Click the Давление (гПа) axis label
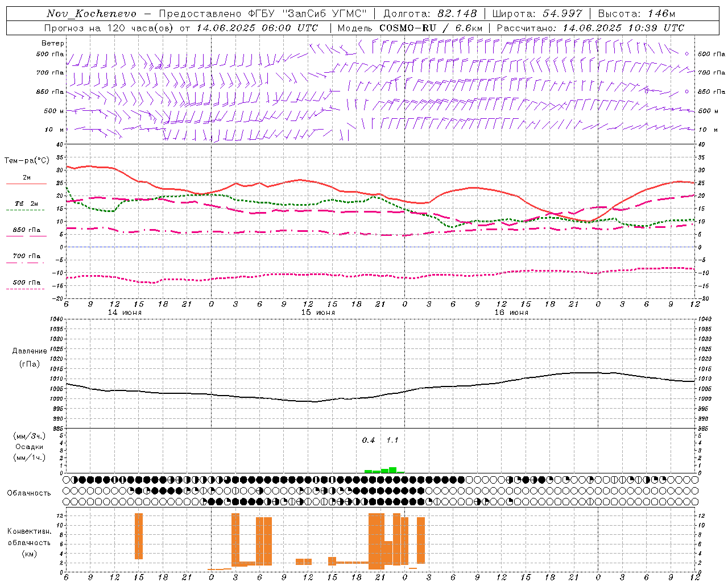This screenshot has width=728, height=582. [x=30, y=357]
